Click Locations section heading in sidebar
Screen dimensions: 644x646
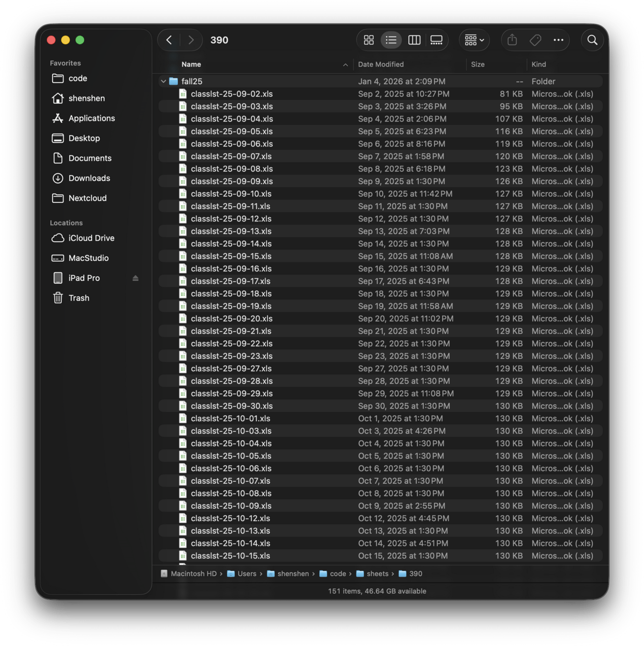tap(66, 223)
